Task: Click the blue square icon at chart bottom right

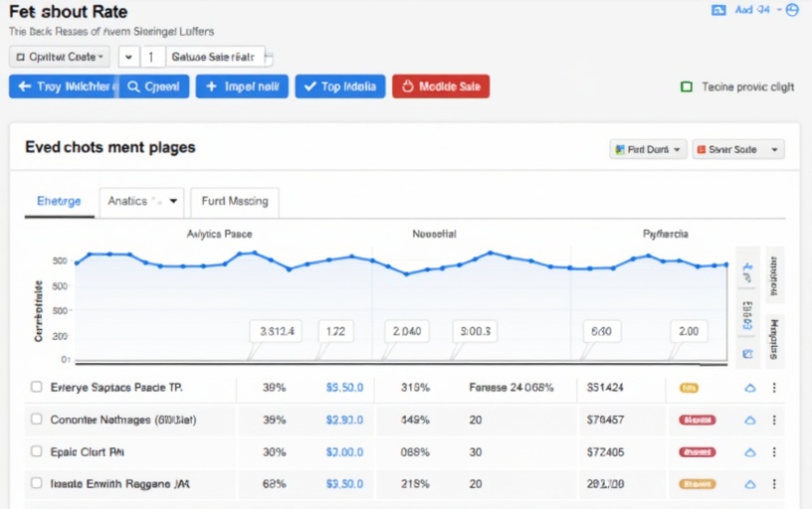Action: click(x=747, y=354)
